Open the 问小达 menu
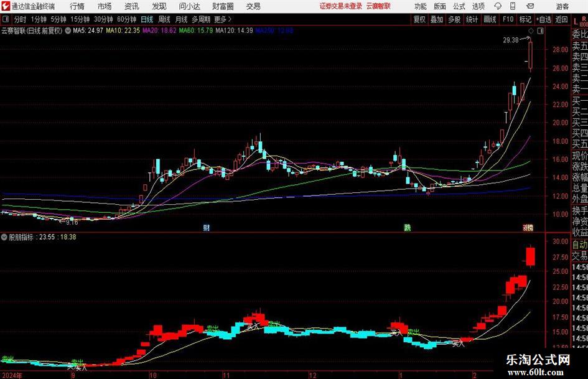The height and width of the screenshot is (379, 588). point(189,6)
